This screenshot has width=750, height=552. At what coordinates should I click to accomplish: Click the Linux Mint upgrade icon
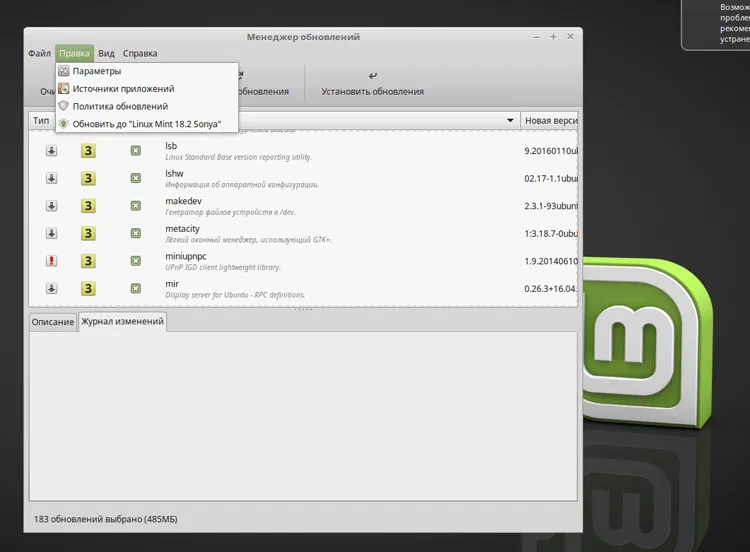(63, 124)
